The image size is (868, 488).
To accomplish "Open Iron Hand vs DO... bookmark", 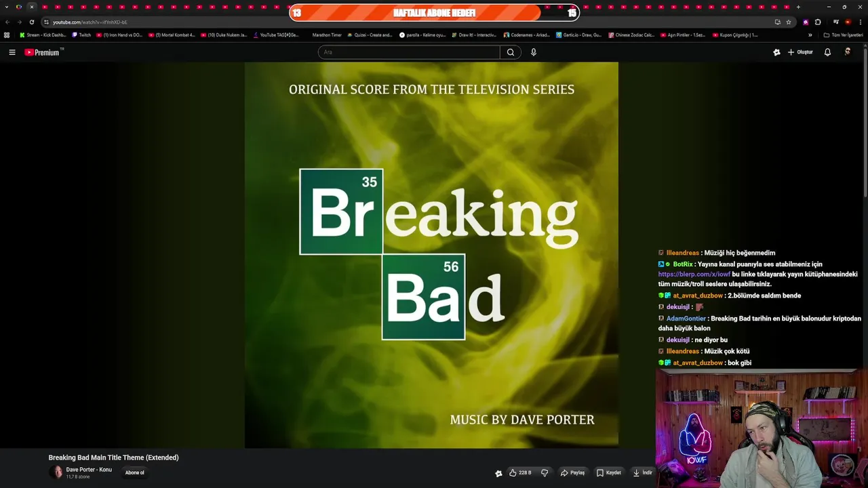I will [x=119, y=35].
